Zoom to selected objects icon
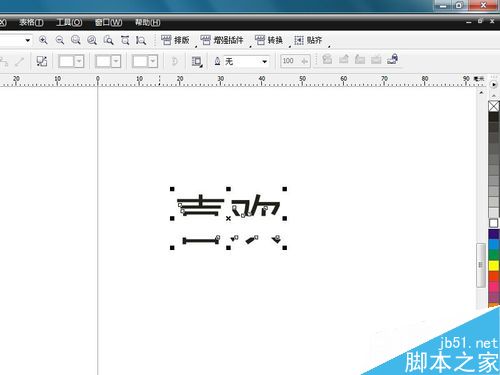 pyautogui.click(x=76, y=40)
